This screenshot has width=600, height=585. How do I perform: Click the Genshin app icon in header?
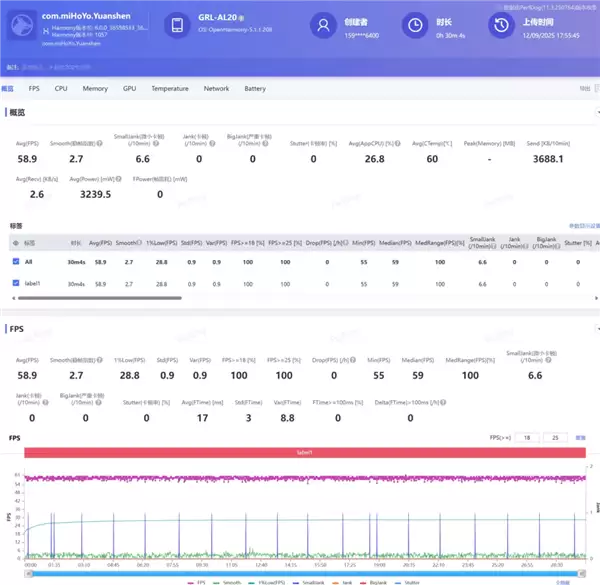click(x=20, y=27)
